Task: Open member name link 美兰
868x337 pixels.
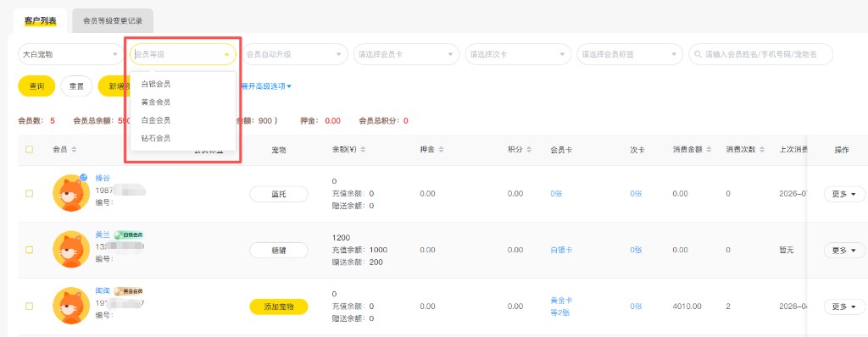Action: pos(103,235)
